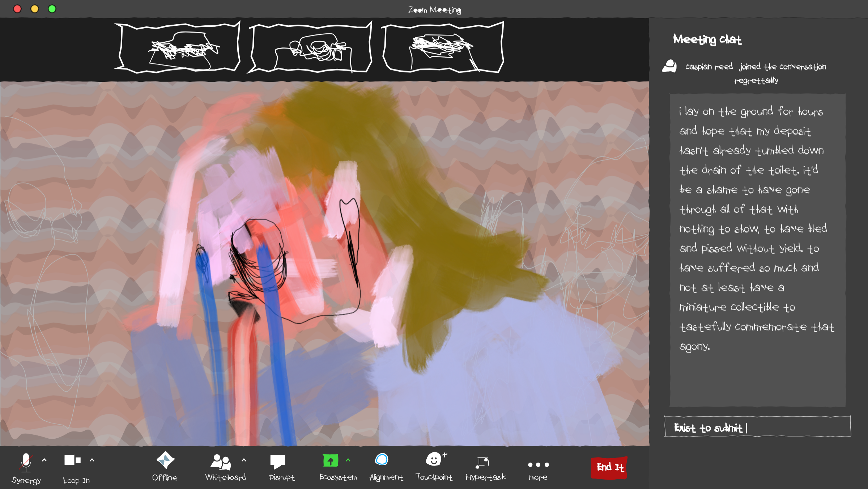Toggle the Synergy microphone mute icon

point(26,462)
